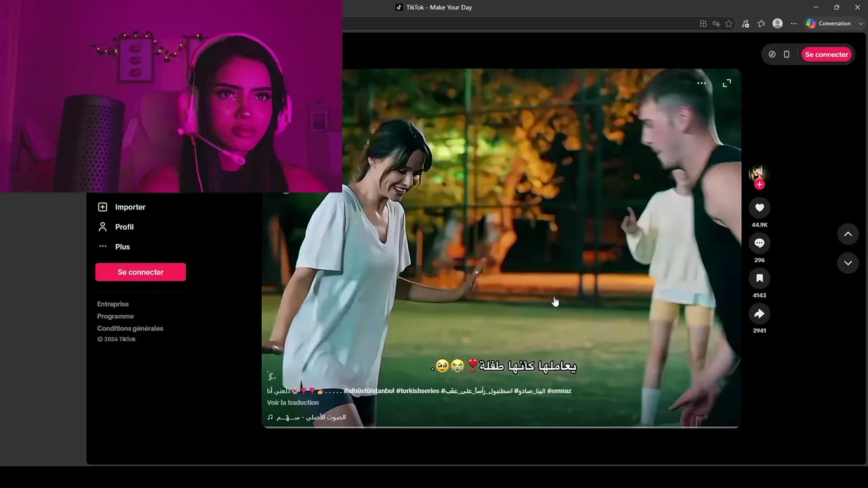The image size is (868, 488).
Task: Open TikTok app download icon in header
Action: click(772, 54)
